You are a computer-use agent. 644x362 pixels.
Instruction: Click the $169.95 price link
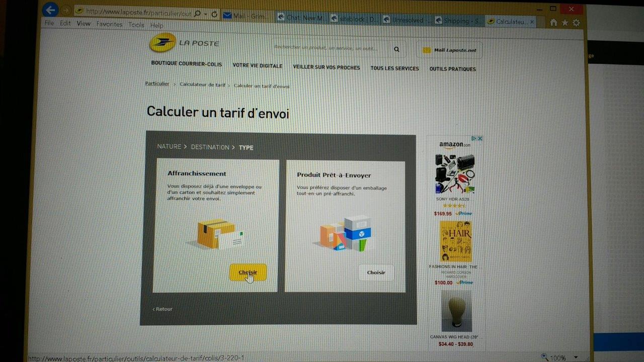443,214
